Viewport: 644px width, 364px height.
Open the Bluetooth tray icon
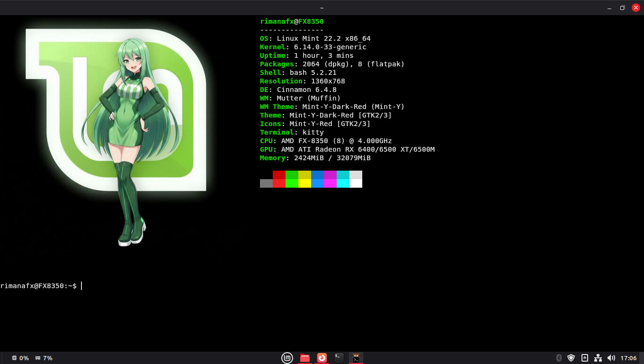tap(558, 358)
